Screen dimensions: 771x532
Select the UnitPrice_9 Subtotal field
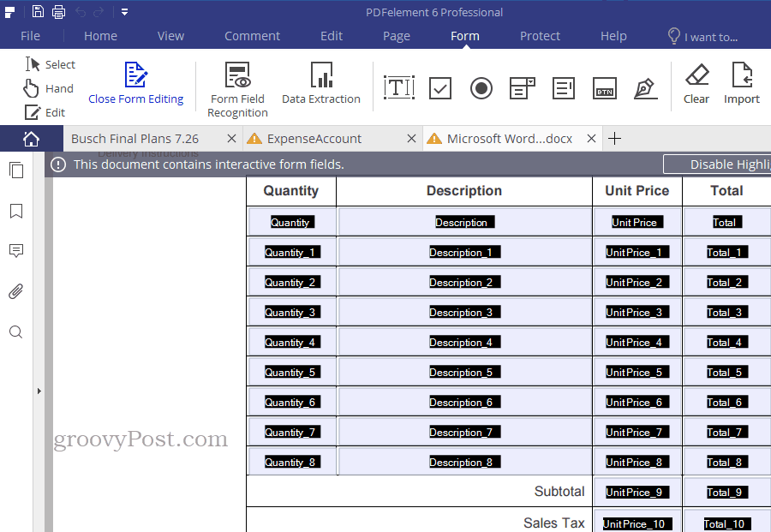[637, 493]
